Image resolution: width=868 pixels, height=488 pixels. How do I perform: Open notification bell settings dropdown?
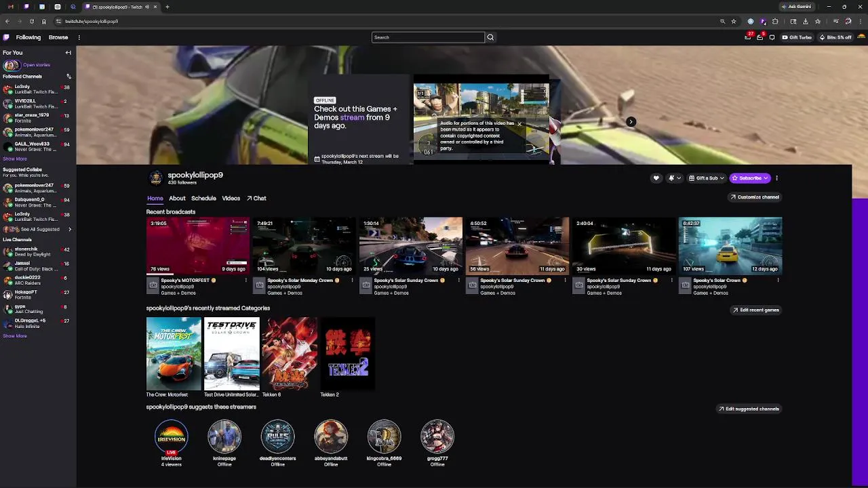tap(675, 178)
